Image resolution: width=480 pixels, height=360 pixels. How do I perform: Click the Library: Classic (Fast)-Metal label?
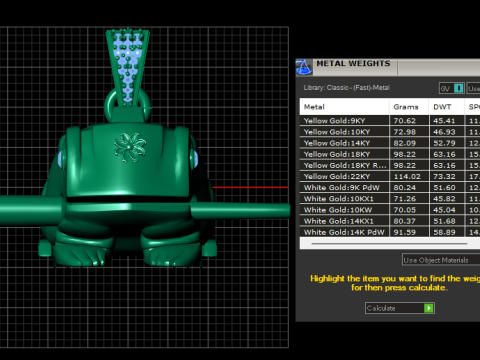(x=346, y=88)
